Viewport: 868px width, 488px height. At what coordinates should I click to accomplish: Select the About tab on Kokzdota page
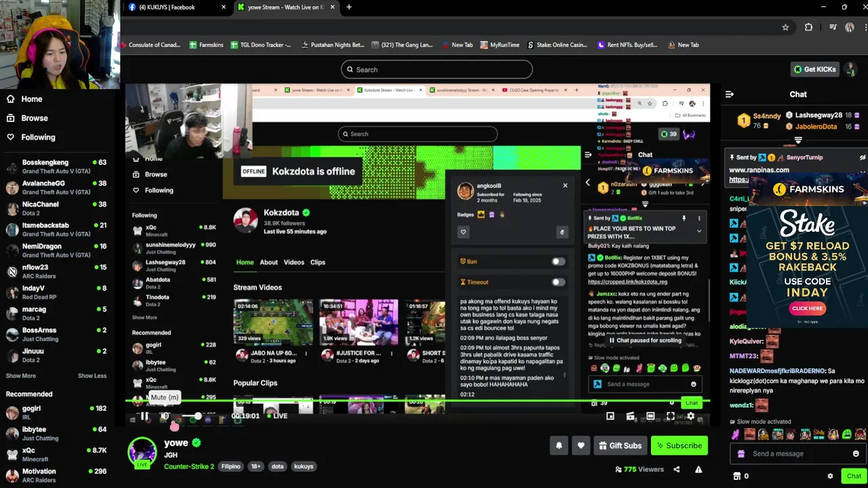click(269, 262)
